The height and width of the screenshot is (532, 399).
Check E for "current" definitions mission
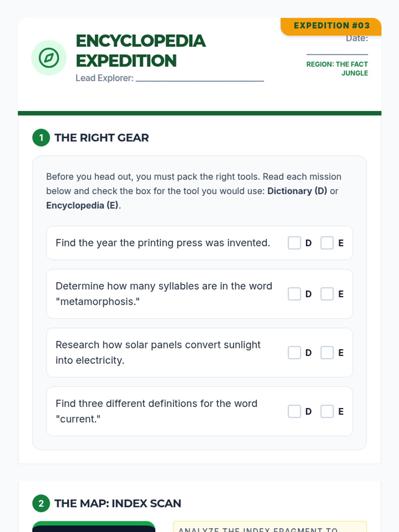(327, 412)
